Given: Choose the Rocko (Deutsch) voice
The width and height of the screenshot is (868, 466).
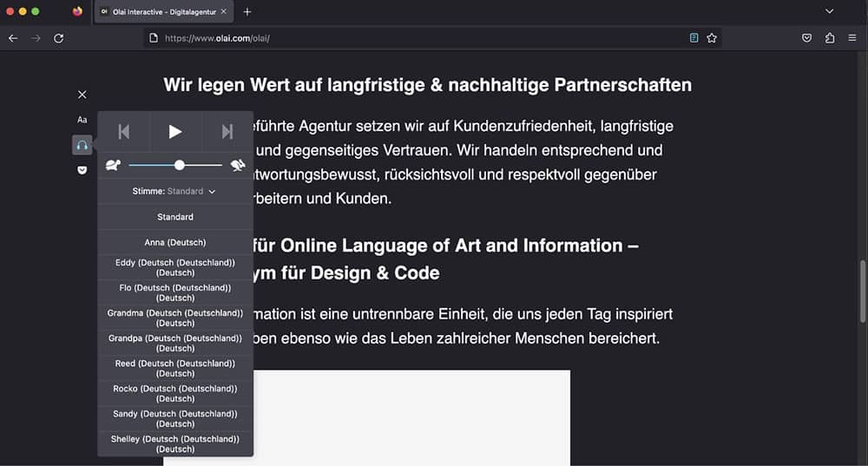Looking at the screenshot, I should pyautogui.click(x=175, y=393).
